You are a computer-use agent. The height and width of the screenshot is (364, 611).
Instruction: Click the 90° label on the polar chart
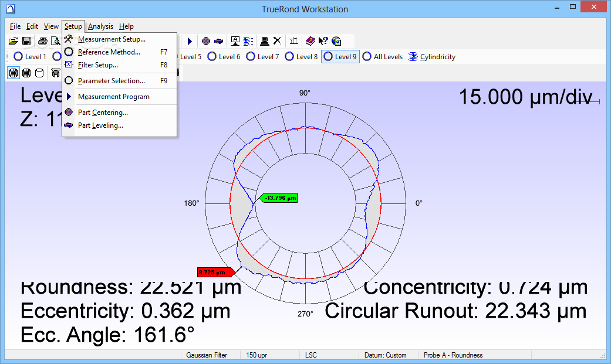click(305, 93)
